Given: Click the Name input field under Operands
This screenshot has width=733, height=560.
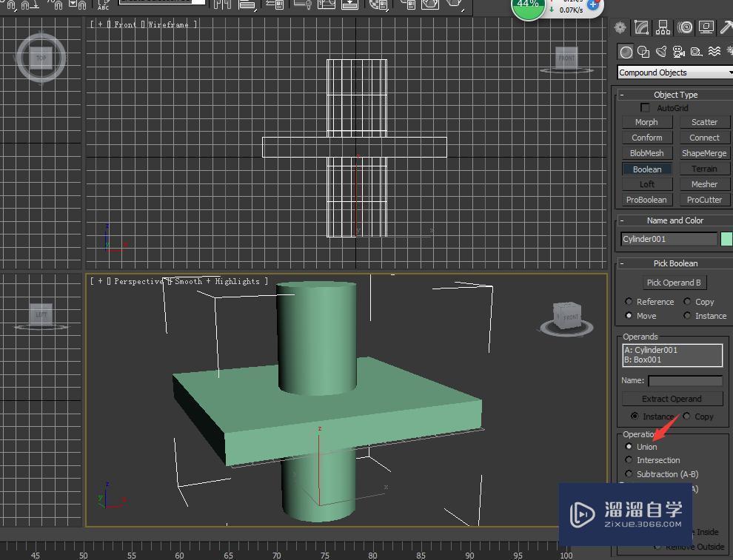Looking at the screenshot, I should click(x=685, y=380).
